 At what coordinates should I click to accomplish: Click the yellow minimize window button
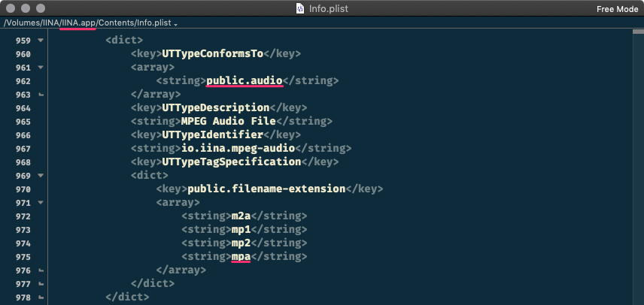pos(27,9)
